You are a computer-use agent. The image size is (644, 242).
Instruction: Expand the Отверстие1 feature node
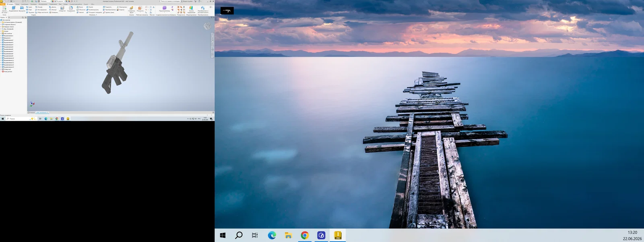1,69
